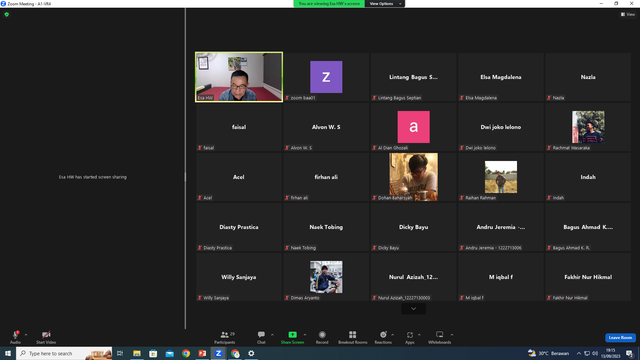
Task: Click the Lintang Bagus S... participant tile
Action: [413, 77]
